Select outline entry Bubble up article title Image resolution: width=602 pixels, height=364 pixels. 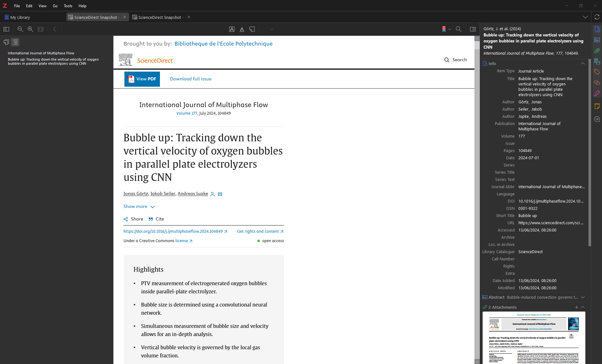(53, 61)
